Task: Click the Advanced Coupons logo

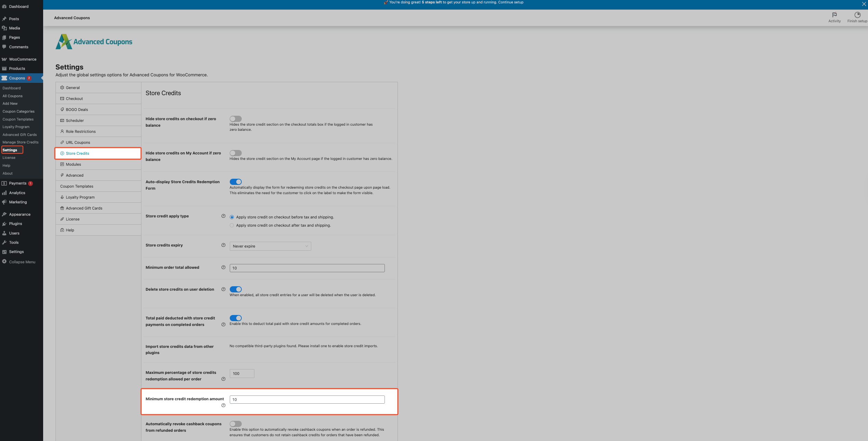Action: pos(94,42)
